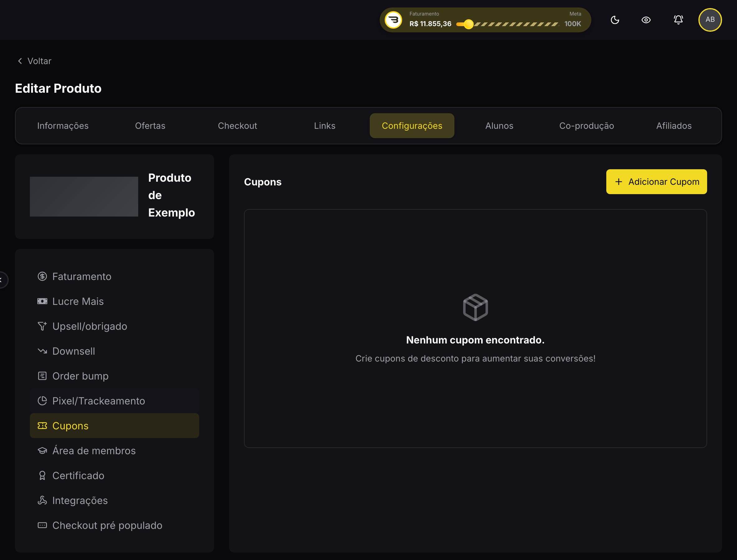Click the plus icon in Adicionar Cupom
The image size is (737, 560).
619,182
